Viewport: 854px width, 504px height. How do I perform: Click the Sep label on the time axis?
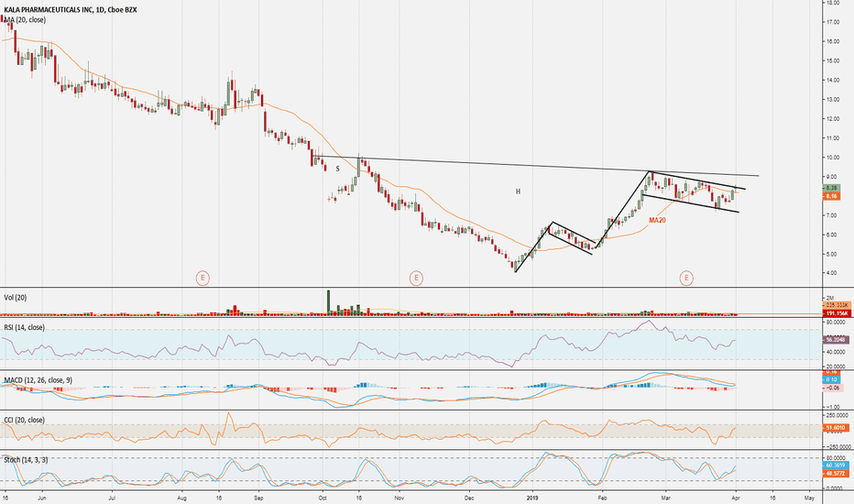tap(258, 498)
